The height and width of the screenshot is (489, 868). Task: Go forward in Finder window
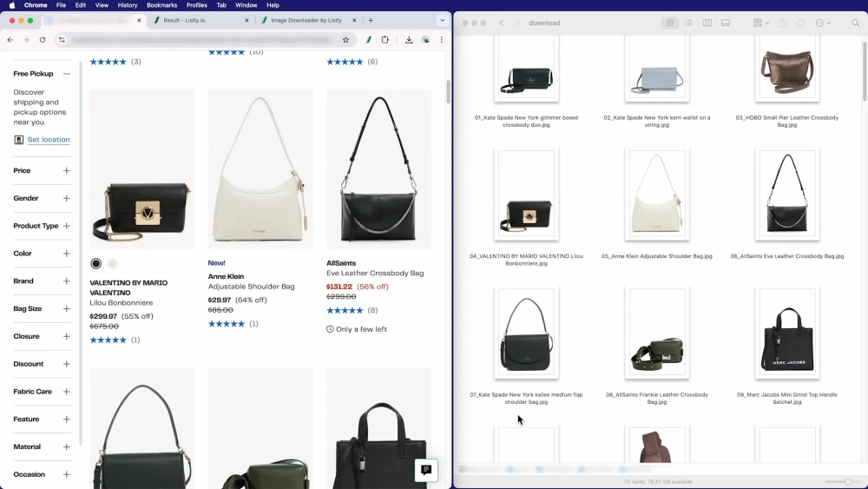tap(517, 23)
